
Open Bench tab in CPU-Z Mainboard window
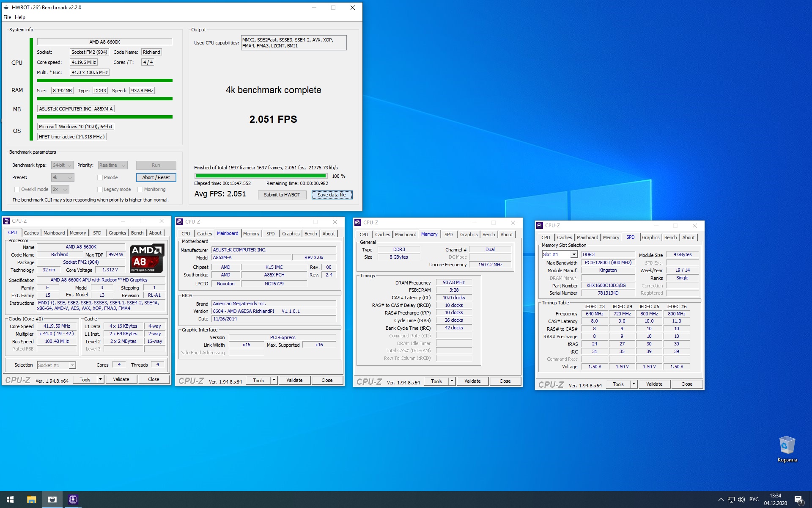coord(310,234)
